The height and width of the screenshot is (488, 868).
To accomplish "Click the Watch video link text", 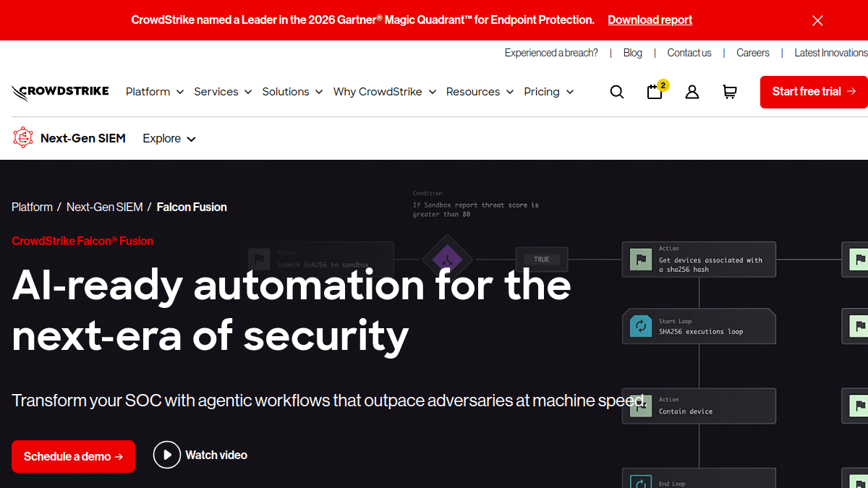I will point(216,455).
